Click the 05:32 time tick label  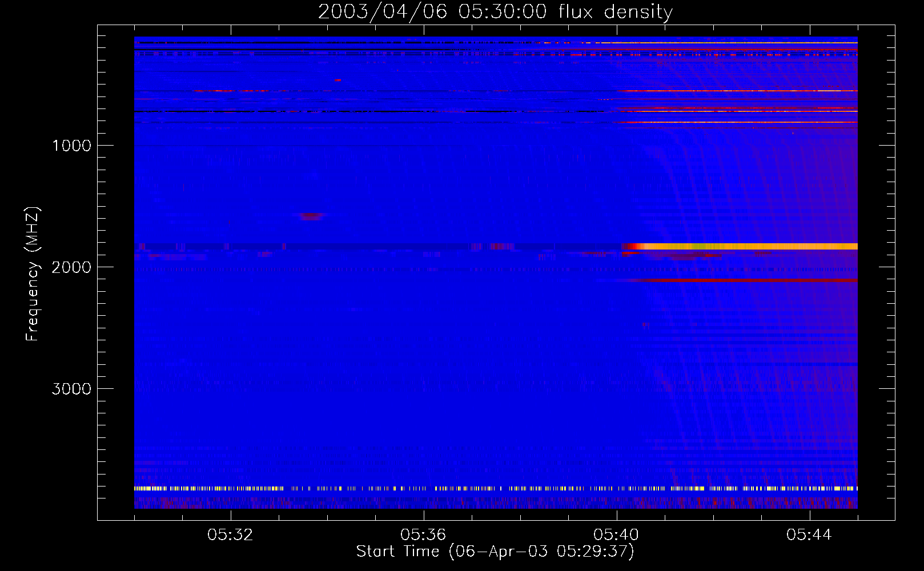(230, 535)
